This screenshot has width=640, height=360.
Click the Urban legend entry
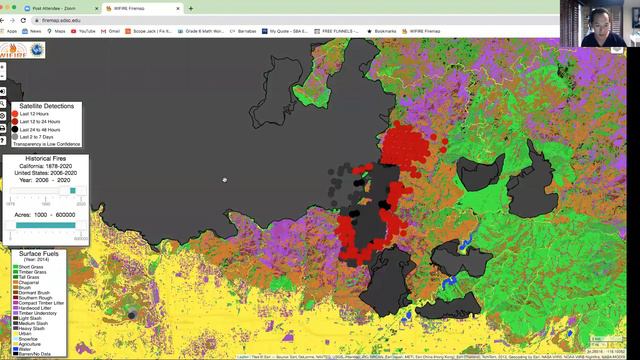click(22, 333)
